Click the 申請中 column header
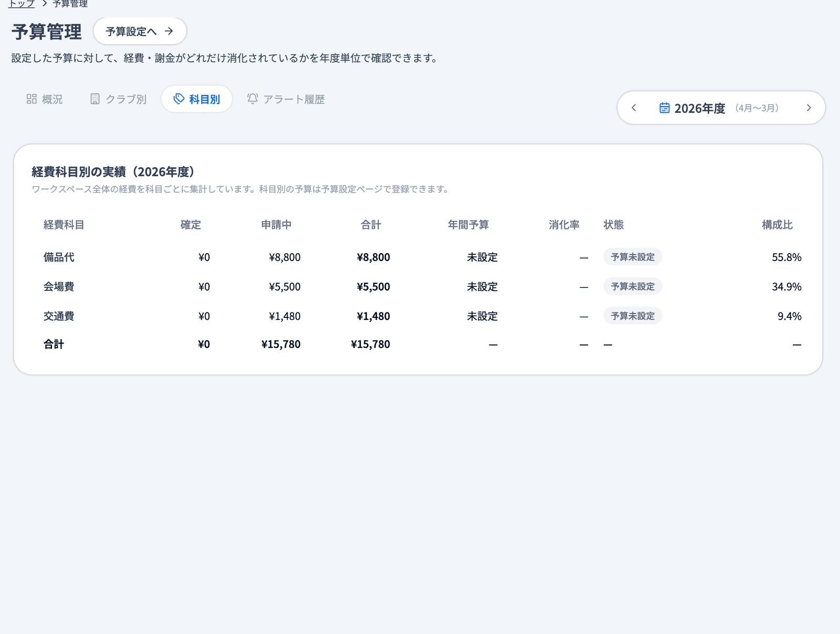Screen dimensions: 840x634 [276, 225]
